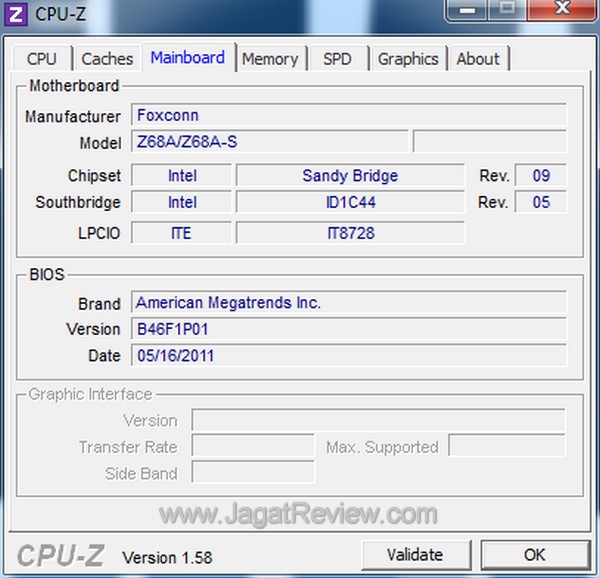The width and height of the screenshot is (600, 578).
Task: Click the empty field right of Model
Action: pos(490,141)
